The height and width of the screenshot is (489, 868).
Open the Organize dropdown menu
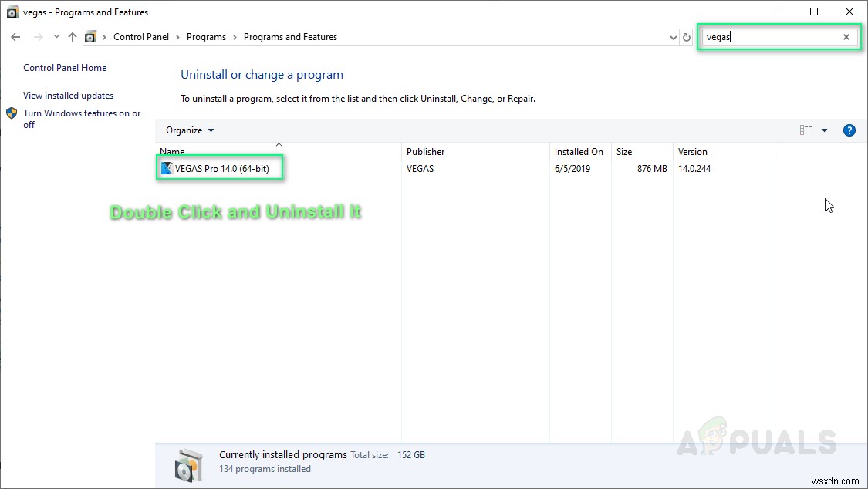point(190,130)
